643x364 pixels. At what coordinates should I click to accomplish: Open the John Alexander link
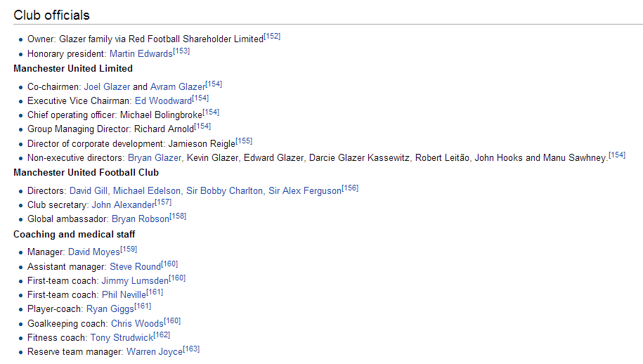point(123,205)
